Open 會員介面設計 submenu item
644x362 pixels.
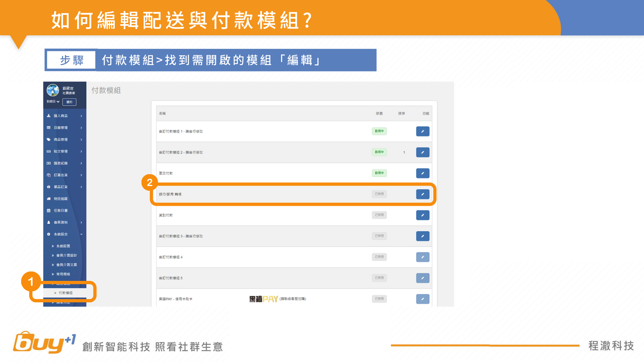(x=66, y=255)
